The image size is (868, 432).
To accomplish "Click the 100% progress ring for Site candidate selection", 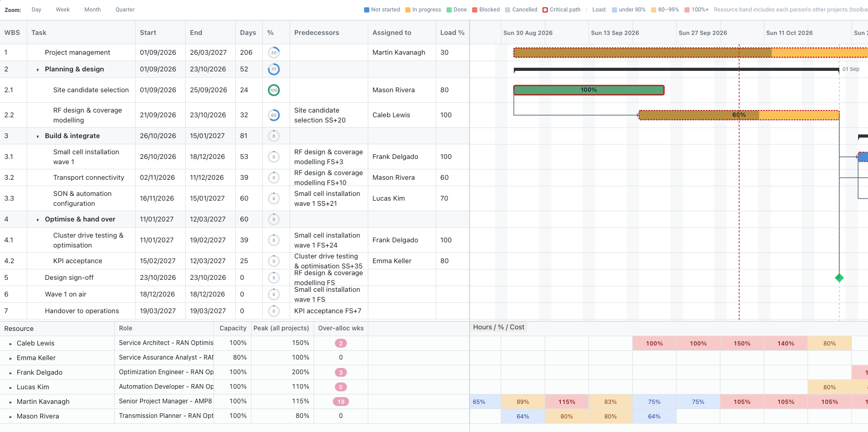I will (x=274, y=90).
